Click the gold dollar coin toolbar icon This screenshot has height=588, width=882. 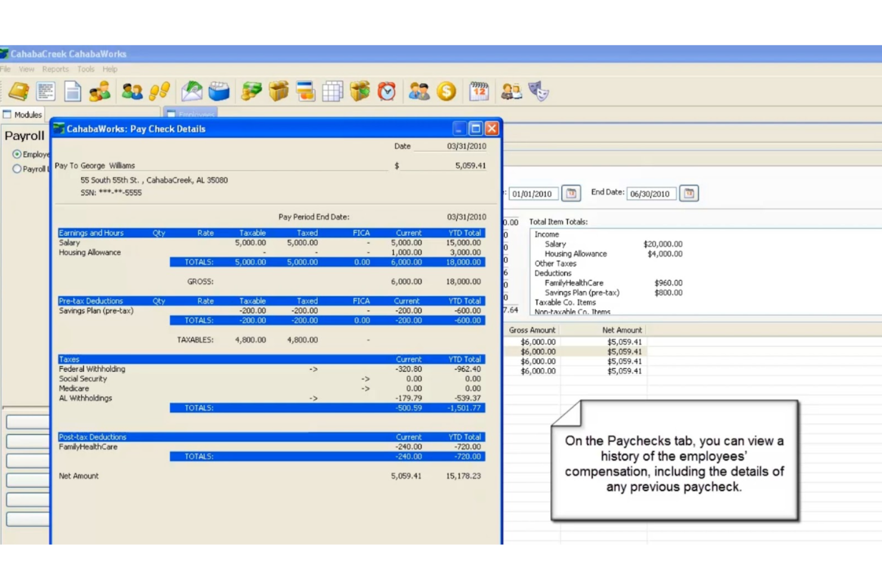pos(446,91)
